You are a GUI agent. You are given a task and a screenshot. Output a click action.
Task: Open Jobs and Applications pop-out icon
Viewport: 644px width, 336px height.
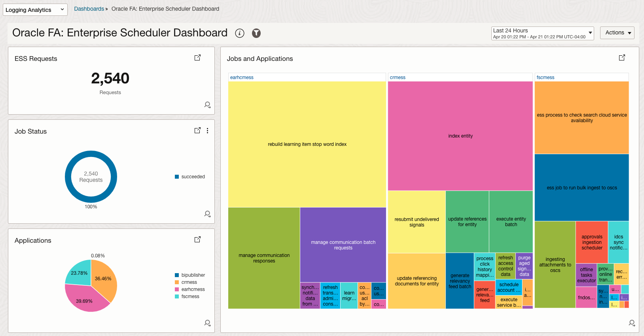pos(622,58)
